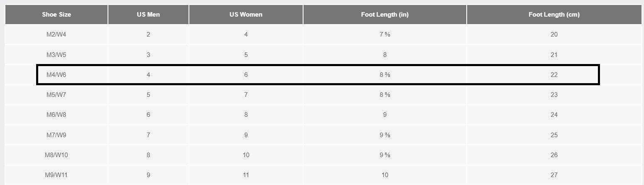Click the Foot Length (in) header
Viewport: 644px width, 185px height.
(385, 15)
